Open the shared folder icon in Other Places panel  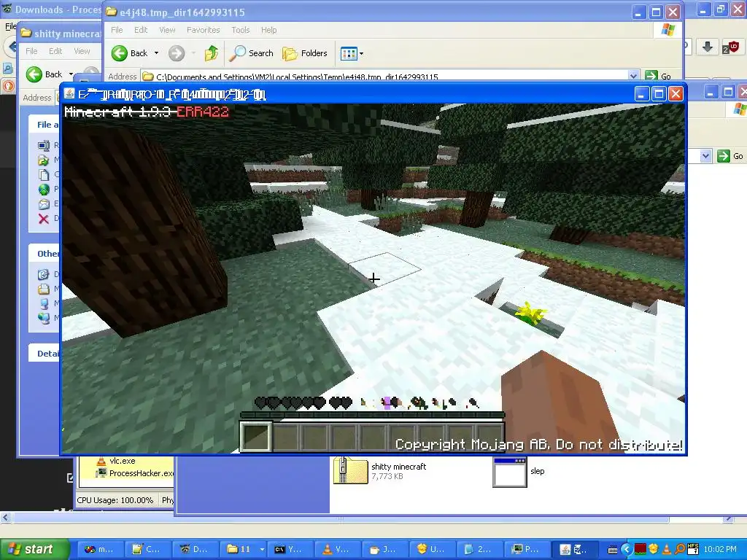tap(44, 289)
